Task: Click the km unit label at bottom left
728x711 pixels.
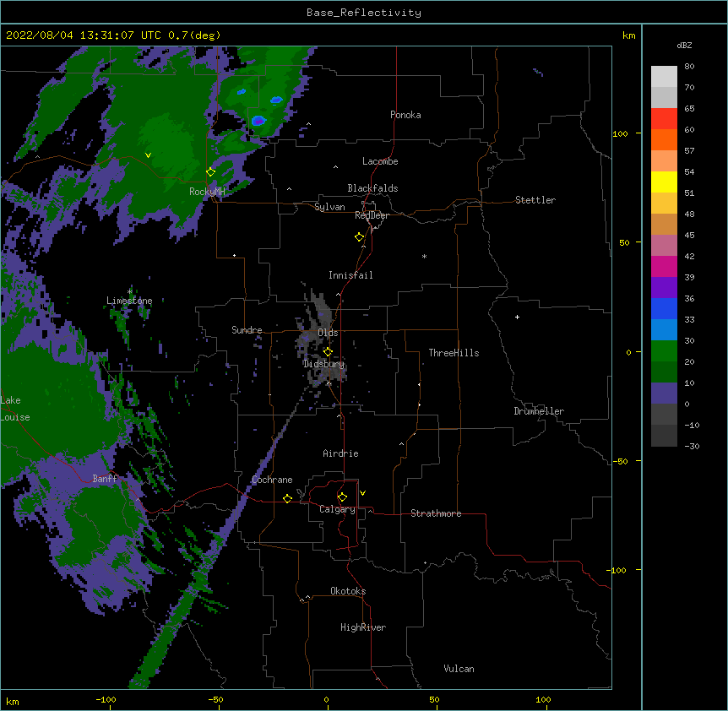Action: click(13, 702)
